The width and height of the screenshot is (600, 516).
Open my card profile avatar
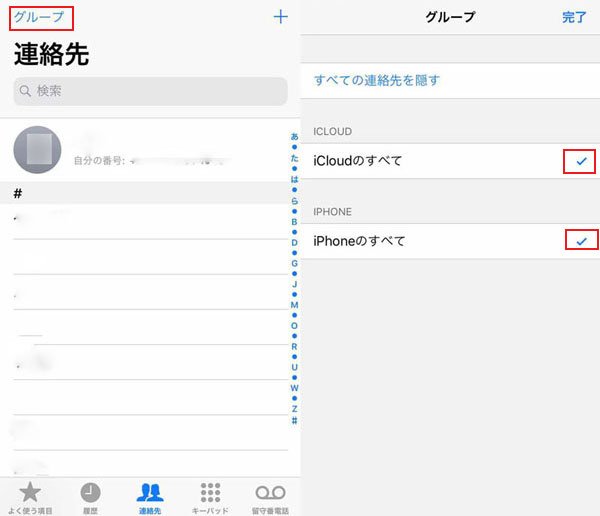click(x=37, y=150)
